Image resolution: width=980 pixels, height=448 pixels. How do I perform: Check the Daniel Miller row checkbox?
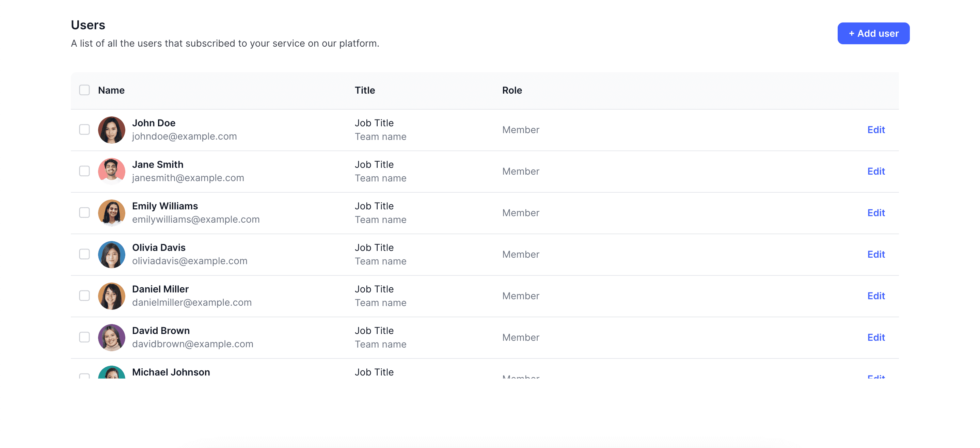pos(84,295)
